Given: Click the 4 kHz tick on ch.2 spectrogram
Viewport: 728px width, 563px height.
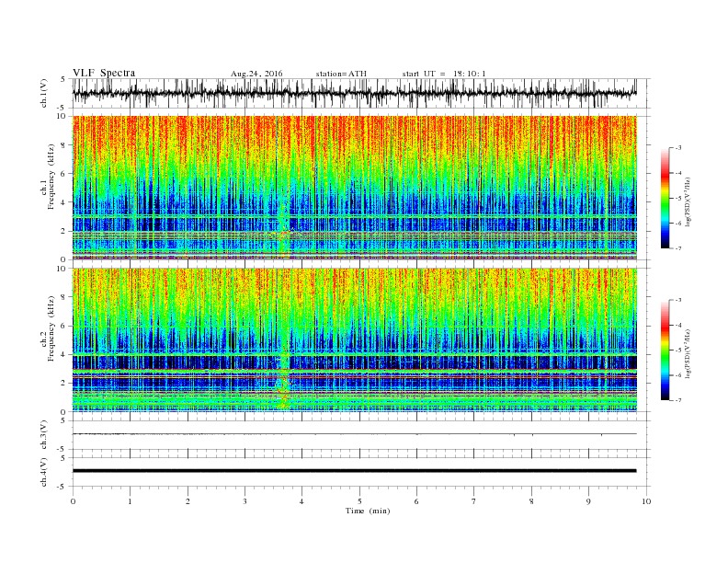Looking at the screenshot, I should [x=64, y=355].
